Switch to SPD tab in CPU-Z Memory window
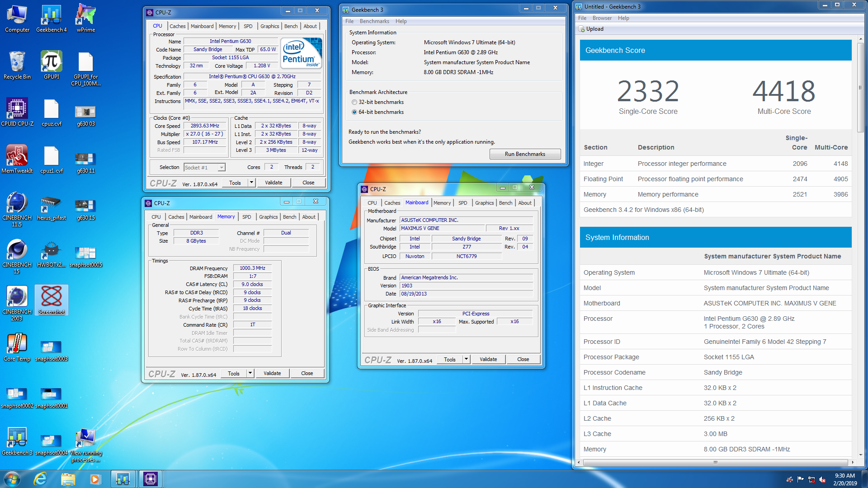This screenshot has height=488, width=868. [x=246, y=217]
